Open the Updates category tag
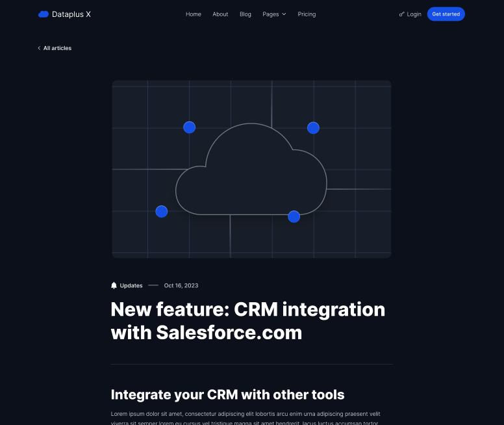Screen dimensions: 504x425 (x=131, y=285)
